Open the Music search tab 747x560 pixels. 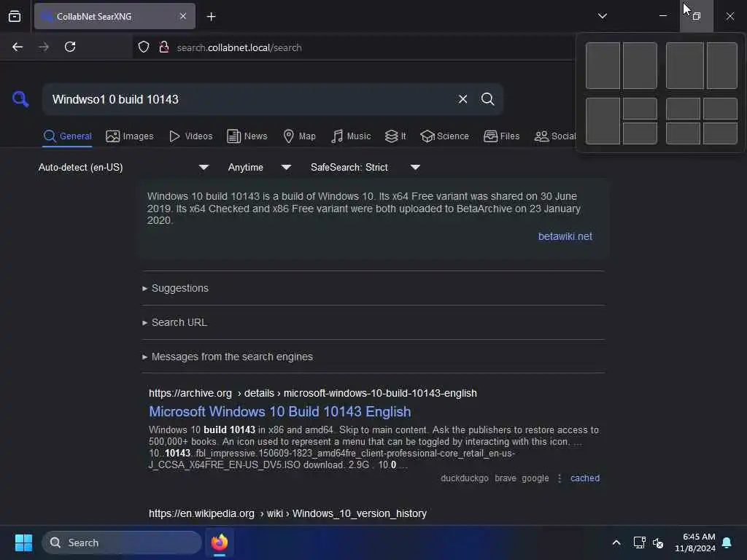point(351,136)
